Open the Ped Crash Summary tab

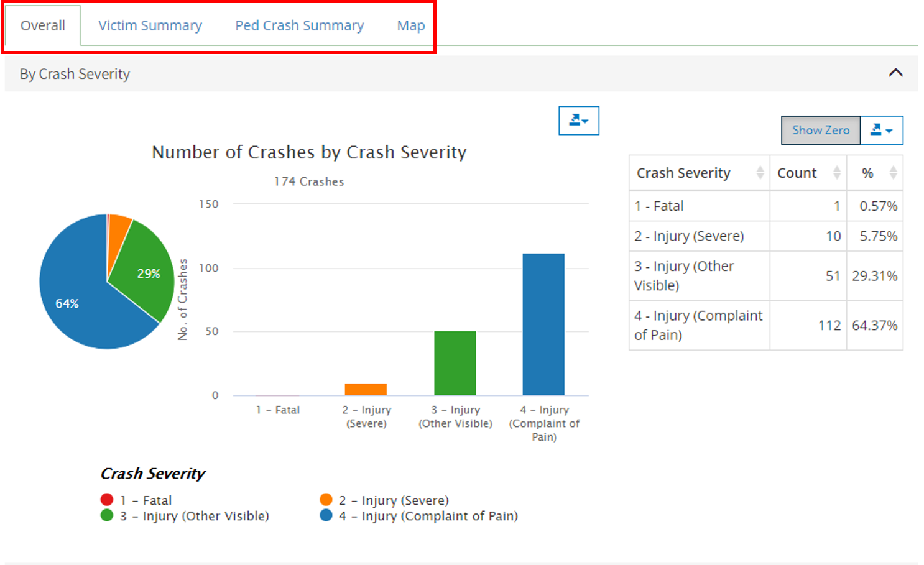[299, 25]
